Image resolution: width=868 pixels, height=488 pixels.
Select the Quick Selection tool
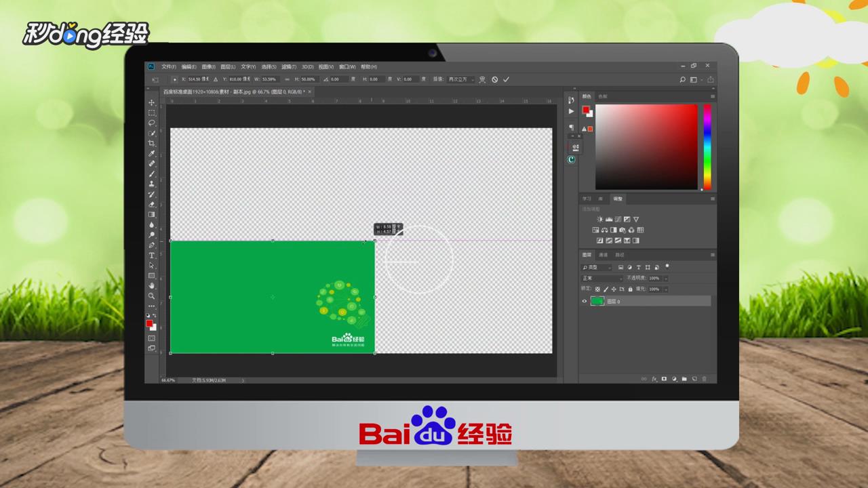(x=152, y=134)
